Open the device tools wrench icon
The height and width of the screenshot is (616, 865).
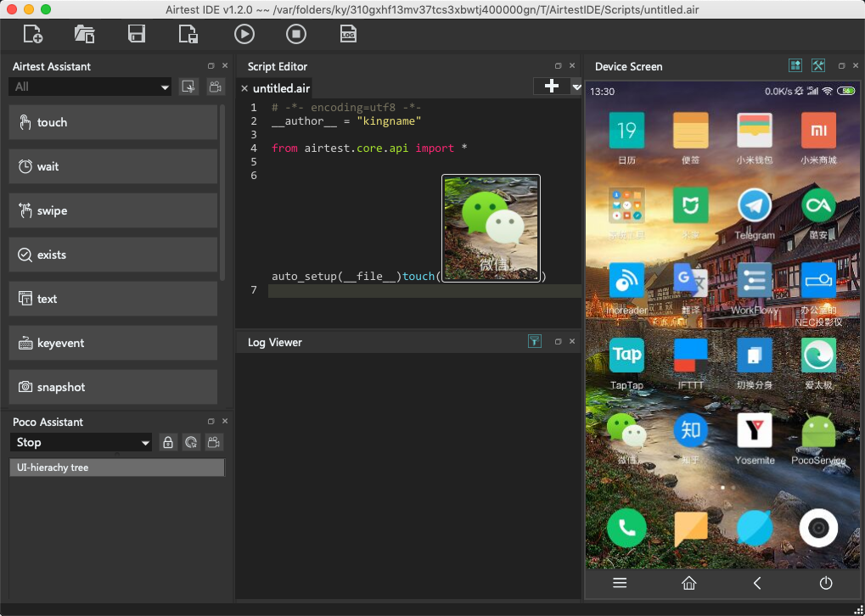coord(818,66)
